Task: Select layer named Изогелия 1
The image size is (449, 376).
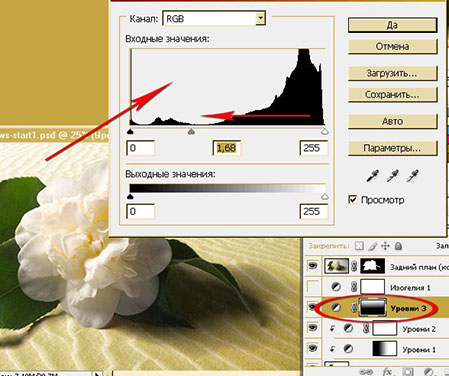Action: coord(410,287)
